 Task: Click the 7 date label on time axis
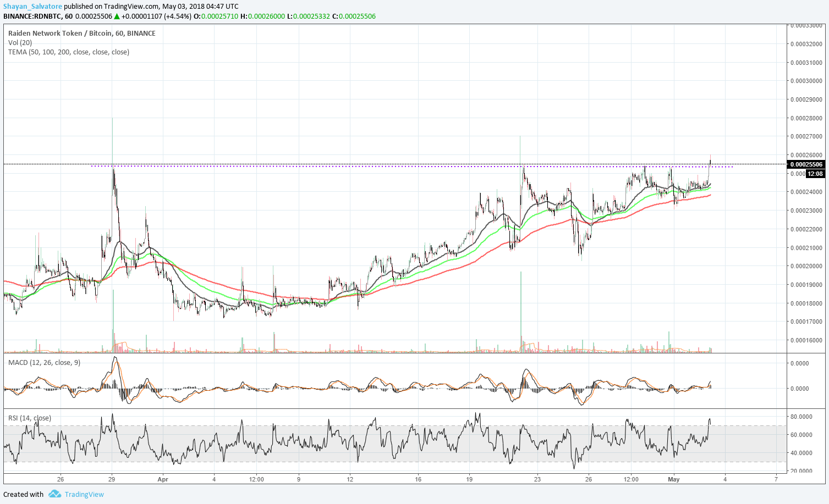[776, 479]
